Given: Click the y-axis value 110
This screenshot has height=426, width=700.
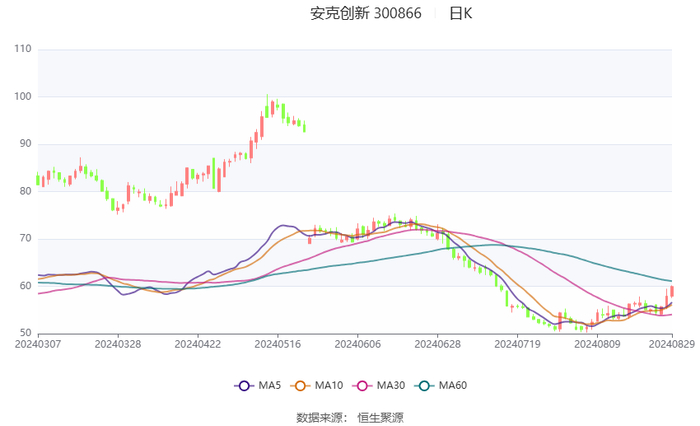Looking at the screenshot, I should [23, 49].
